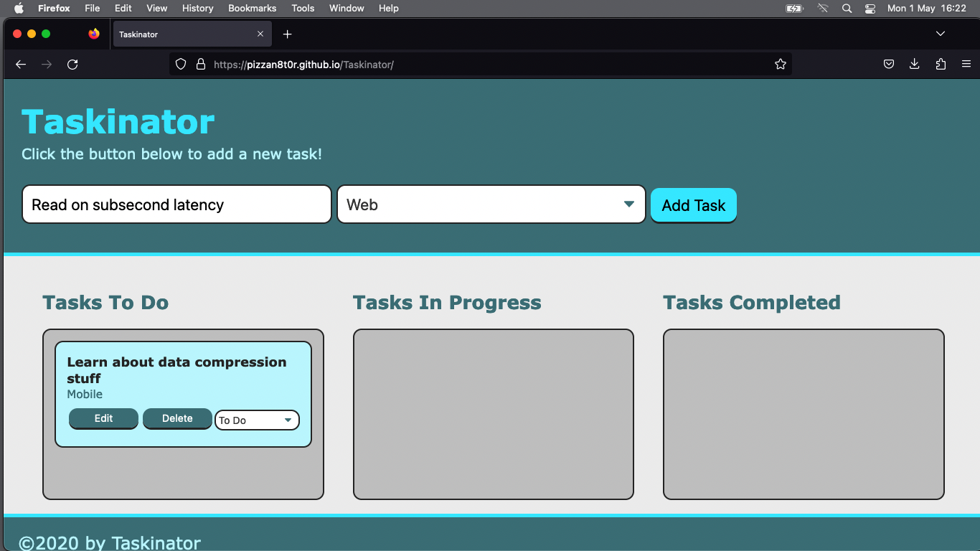
Task: Open macOS Spotlight search
Action: pyautogui.click(x=847, y=9)
